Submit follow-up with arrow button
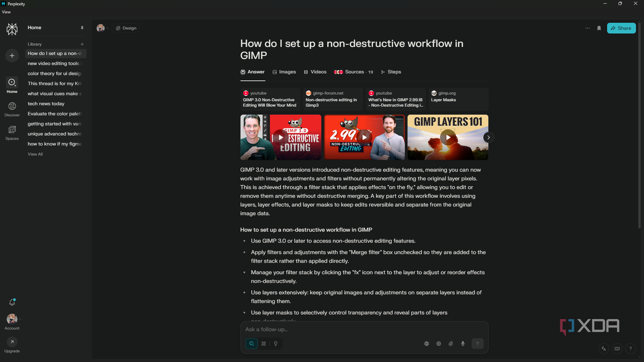Image resolution: width=644 pixels, height=362 pixels. pyautogui.click(x=477, y=344)
